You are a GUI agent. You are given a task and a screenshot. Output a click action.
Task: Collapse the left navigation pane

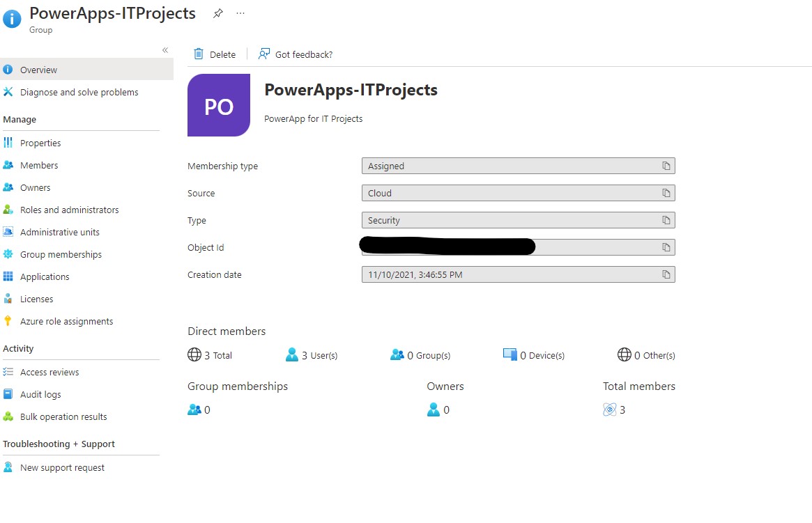click(165, 50)
